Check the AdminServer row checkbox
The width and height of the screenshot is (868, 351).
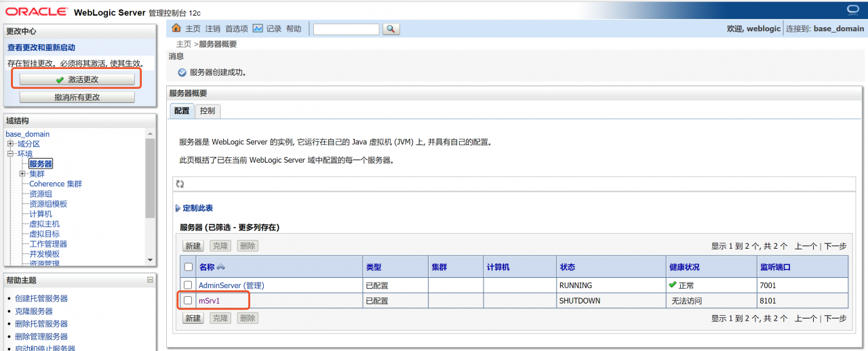[189, 285]
